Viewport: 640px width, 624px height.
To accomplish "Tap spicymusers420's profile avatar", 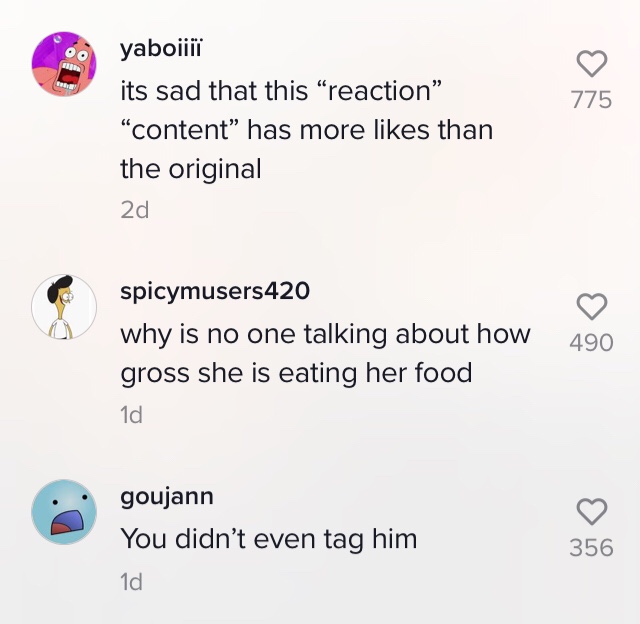I will pos(65,305).
